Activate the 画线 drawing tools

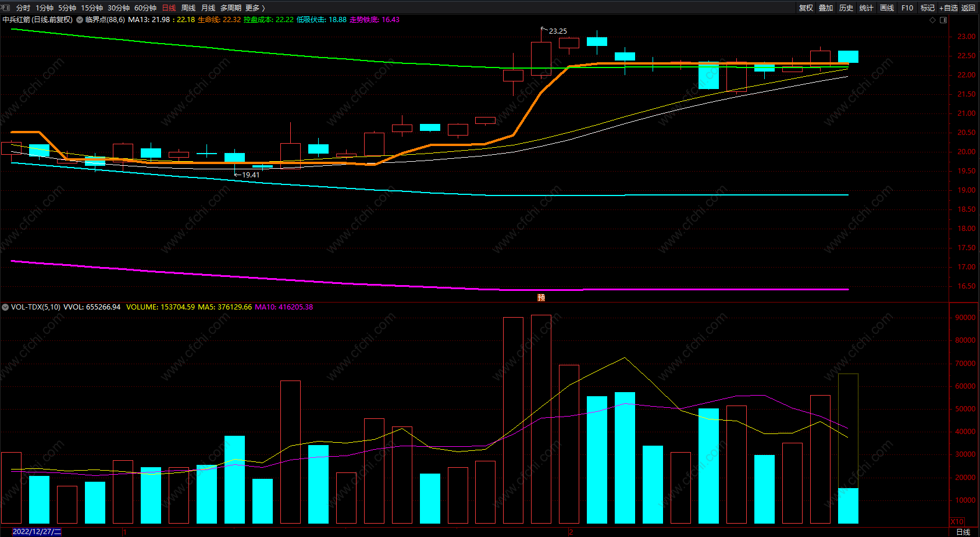click(x=887, y=8)
